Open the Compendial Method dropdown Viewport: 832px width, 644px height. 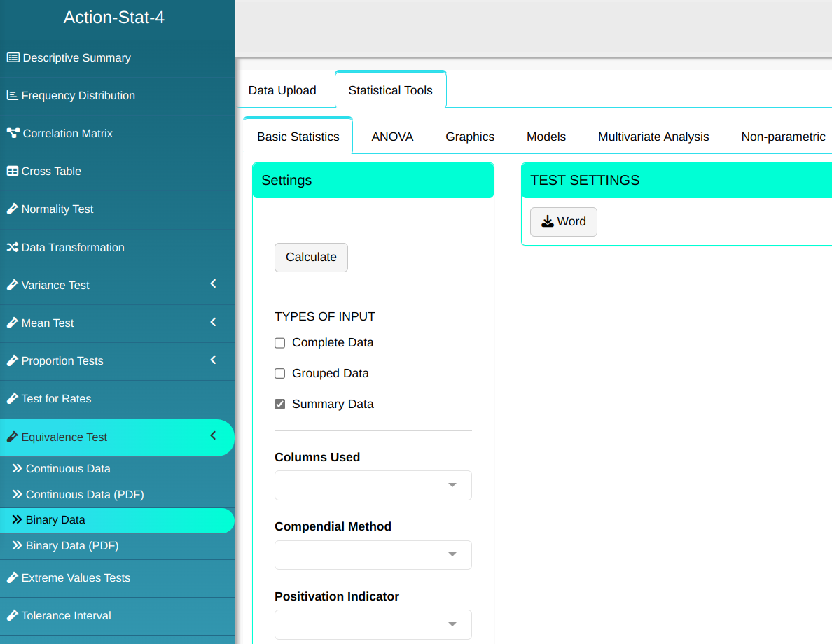click(x=373, y=555)
